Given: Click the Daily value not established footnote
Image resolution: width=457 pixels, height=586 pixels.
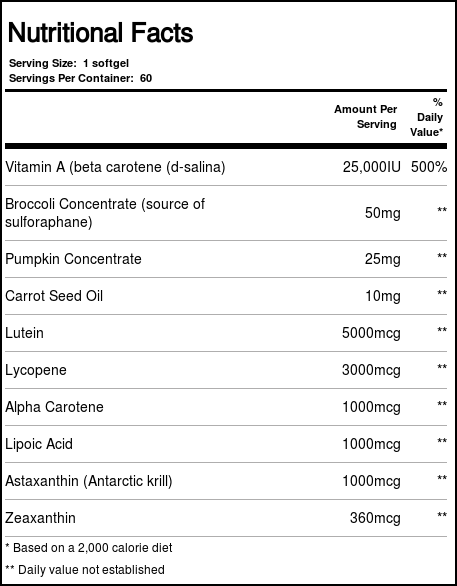Looking at the screenshot, I should click(85, 570).
